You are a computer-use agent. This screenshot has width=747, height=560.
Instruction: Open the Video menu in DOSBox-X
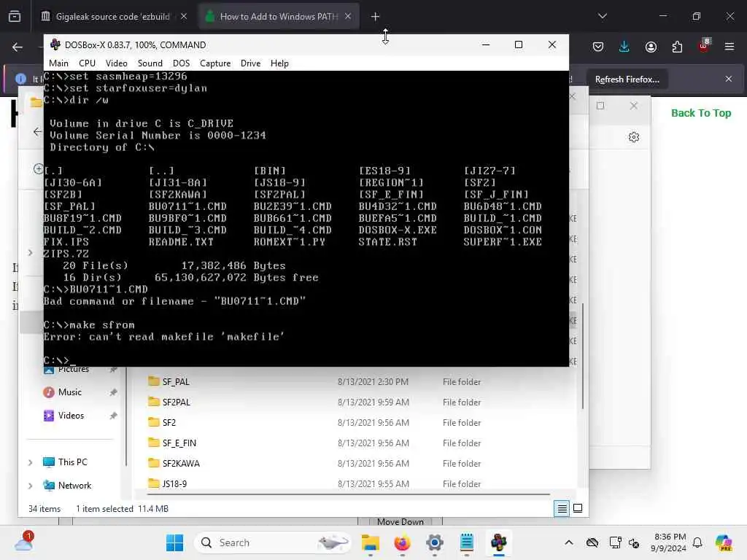[116, 63]
